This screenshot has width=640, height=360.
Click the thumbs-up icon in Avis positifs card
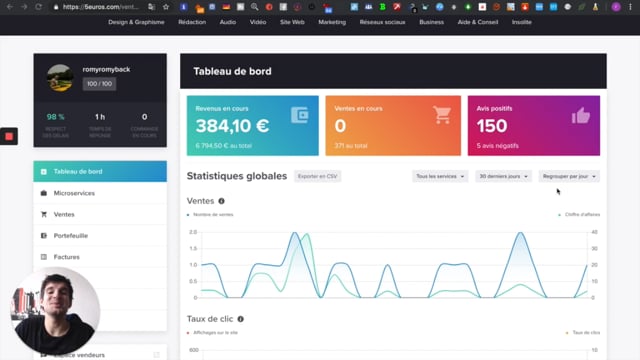tap(581, 116)
